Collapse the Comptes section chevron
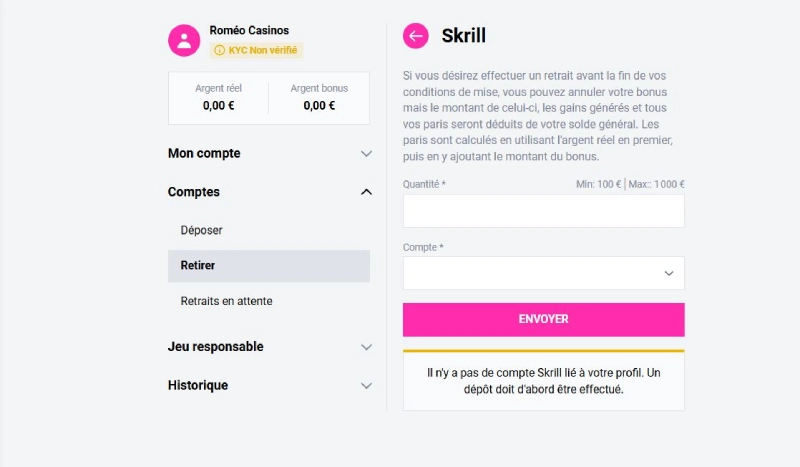 [366, 192]
